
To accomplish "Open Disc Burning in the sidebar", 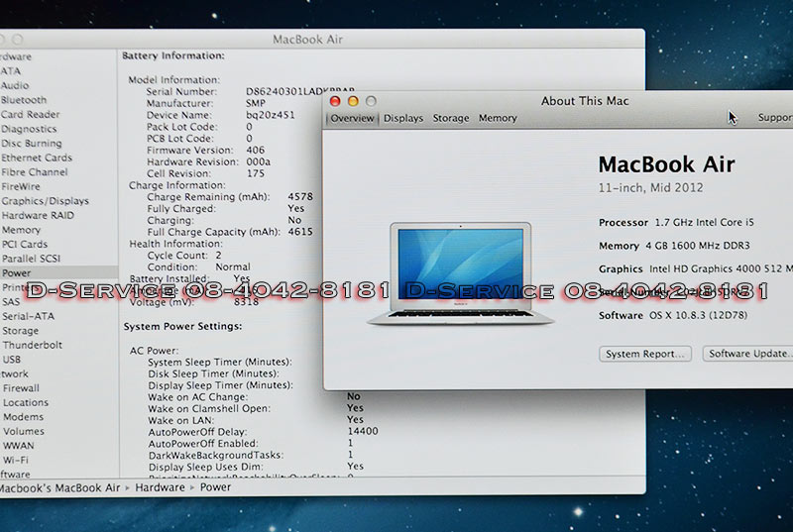I will click(31, 143).
